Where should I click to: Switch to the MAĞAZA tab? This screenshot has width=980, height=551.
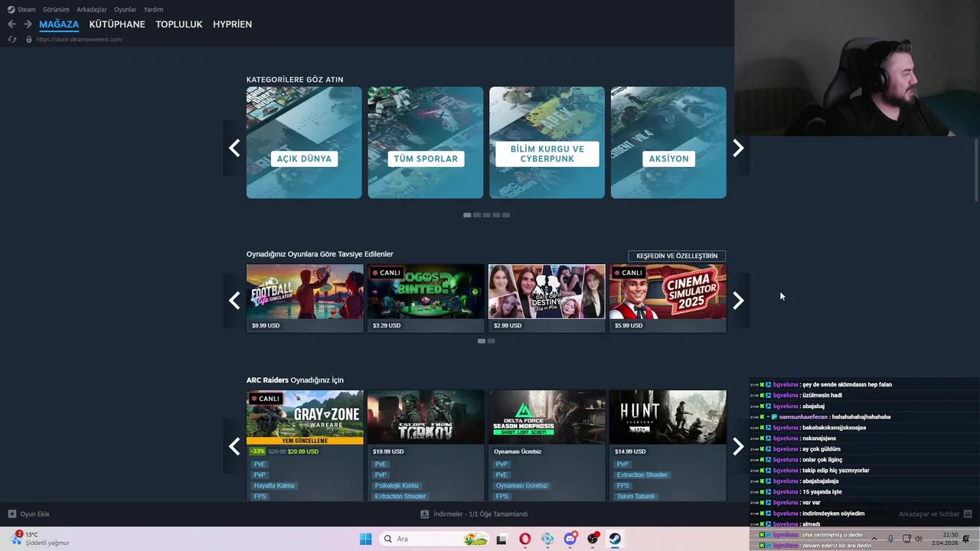click(59, 24)
